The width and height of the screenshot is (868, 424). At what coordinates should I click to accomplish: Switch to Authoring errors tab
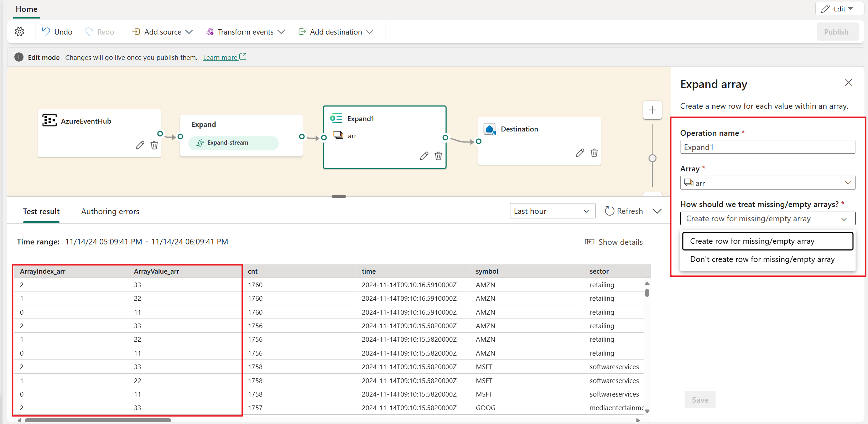coord(110,211)
